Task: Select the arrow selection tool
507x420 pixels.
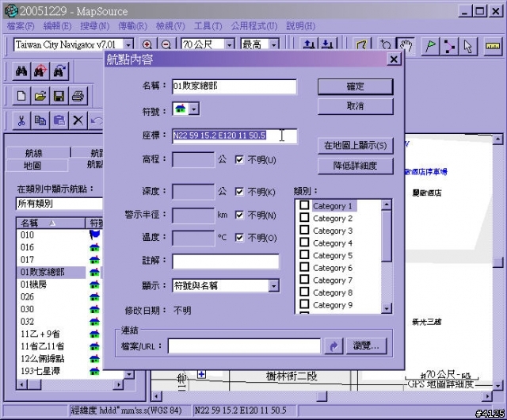Action: (468, 46)
